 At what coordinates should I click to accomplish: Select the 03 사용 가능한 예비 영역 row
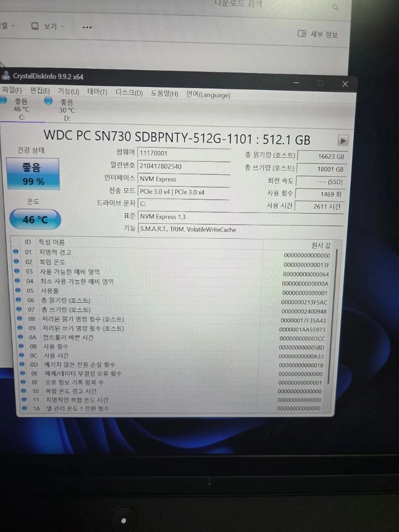coord(172,272)
